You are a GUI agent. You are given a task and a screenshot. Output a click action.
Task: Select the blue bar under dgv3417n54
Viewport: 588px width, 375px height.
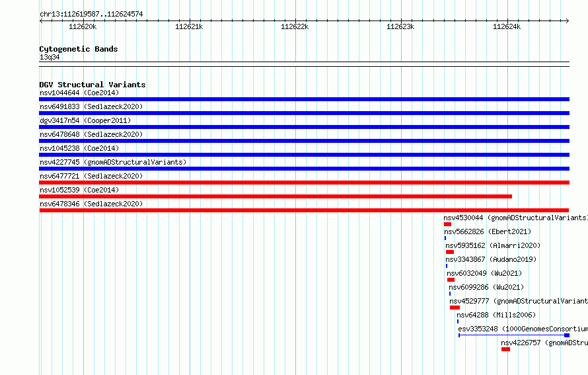(x=304, y=127)
